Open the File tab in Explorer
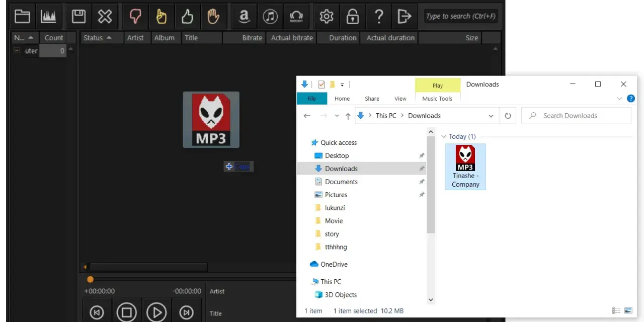Image resolution: width=644 pixels, height=322 pixels. [312, 99]
